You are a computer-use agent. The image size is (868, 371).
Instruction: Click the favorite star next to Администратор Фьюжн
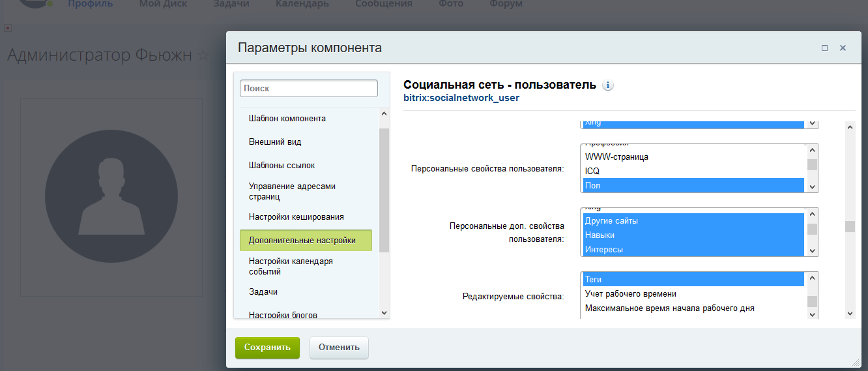coord(203,56)
